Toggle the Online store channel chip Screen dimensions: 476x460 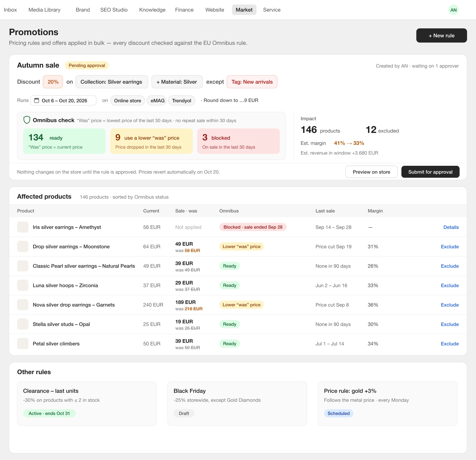click(128, 101)
